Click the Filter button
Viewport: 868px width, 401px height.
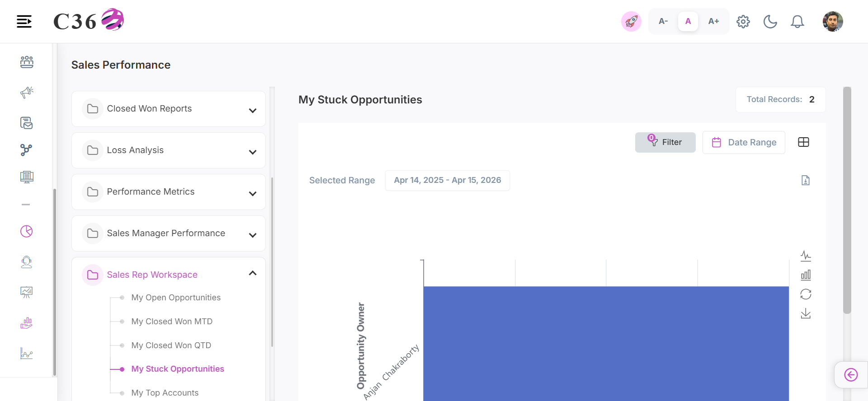[665, 142]
